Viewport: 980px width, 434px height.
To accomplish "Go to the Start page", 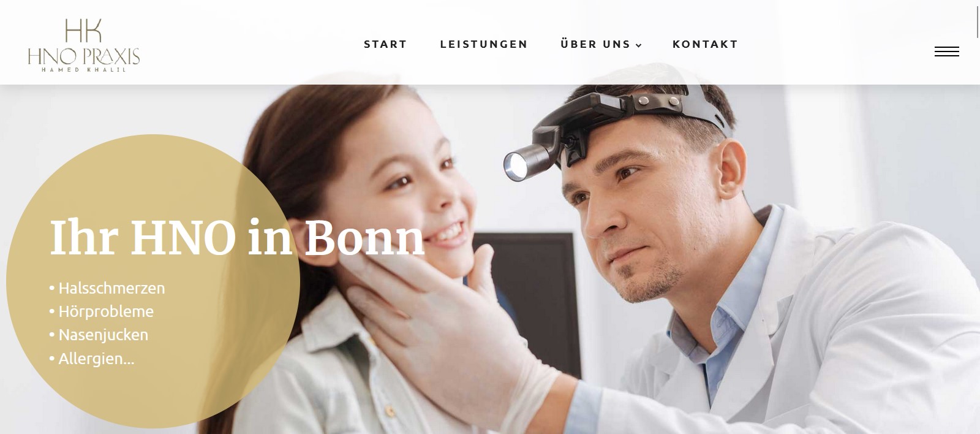I will point(385,44).
